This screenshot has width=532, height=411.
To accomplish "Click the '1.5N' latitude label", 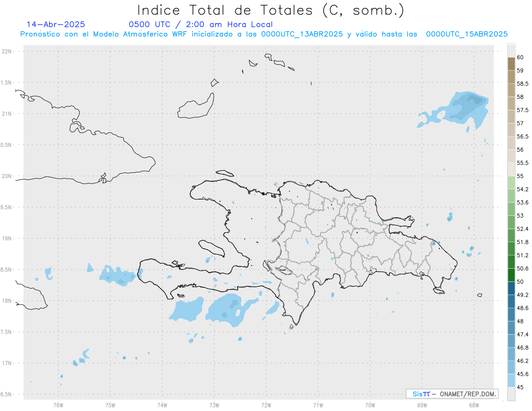I will tap(7, 83).
